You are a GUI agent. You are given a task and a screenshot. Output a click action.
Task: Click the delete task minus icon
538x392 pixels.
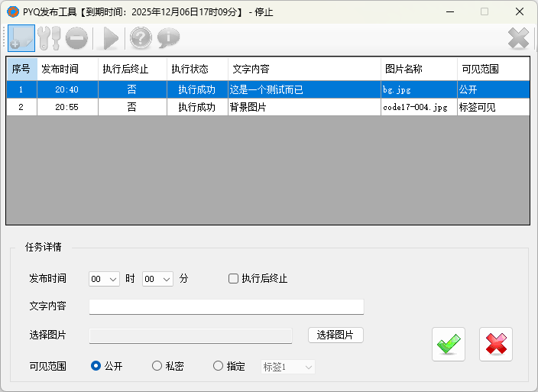pyautogui.click(x=76, y=37)
